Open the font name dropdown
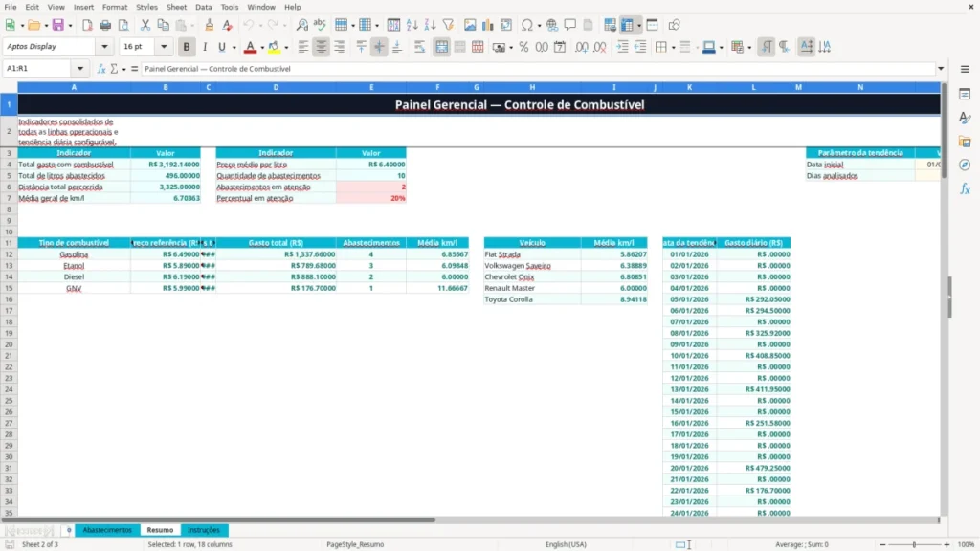 (104, 46)
